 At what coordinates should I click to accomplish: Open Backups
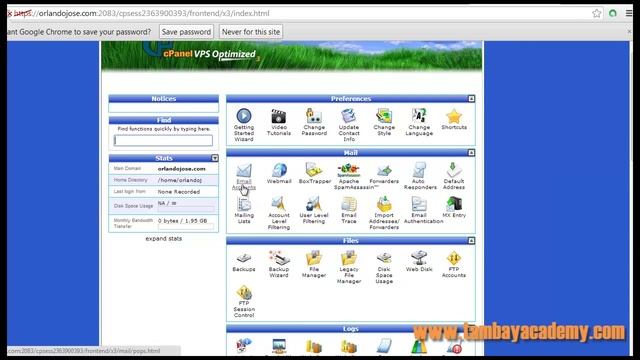pyautogui.click(x=244, y=261)
